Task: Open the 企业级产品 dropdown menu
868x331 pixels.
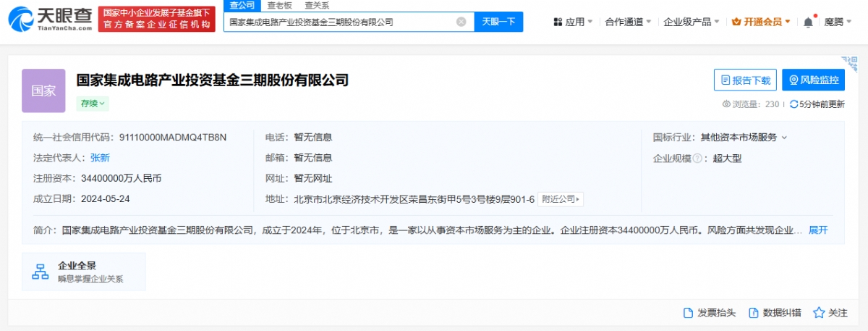Action: [x=692, y=22]
